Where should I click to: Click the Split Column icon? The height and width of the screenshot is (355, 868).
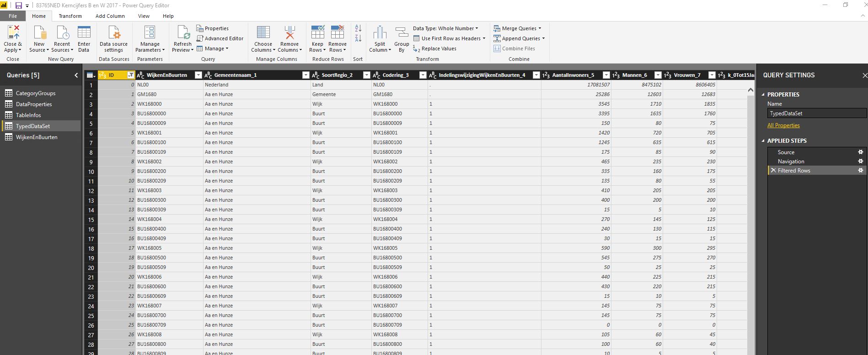click(x=380, y=32)
